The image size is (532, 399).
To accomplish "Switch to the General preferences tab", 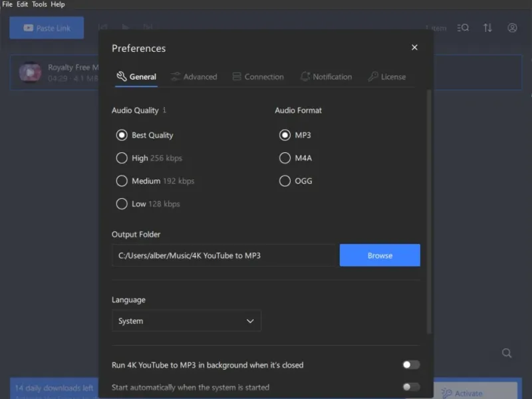I will 136,76.
